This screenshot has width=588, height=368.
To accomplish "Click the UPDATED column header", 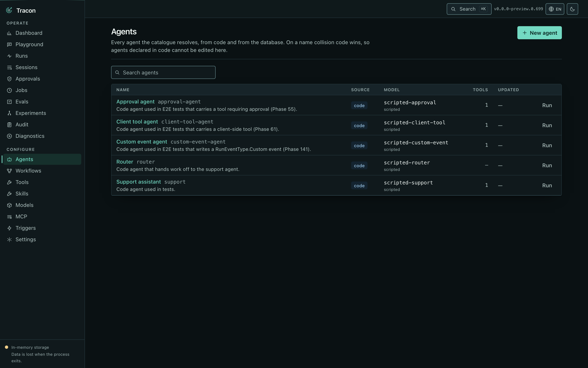I will pos(508,90).
